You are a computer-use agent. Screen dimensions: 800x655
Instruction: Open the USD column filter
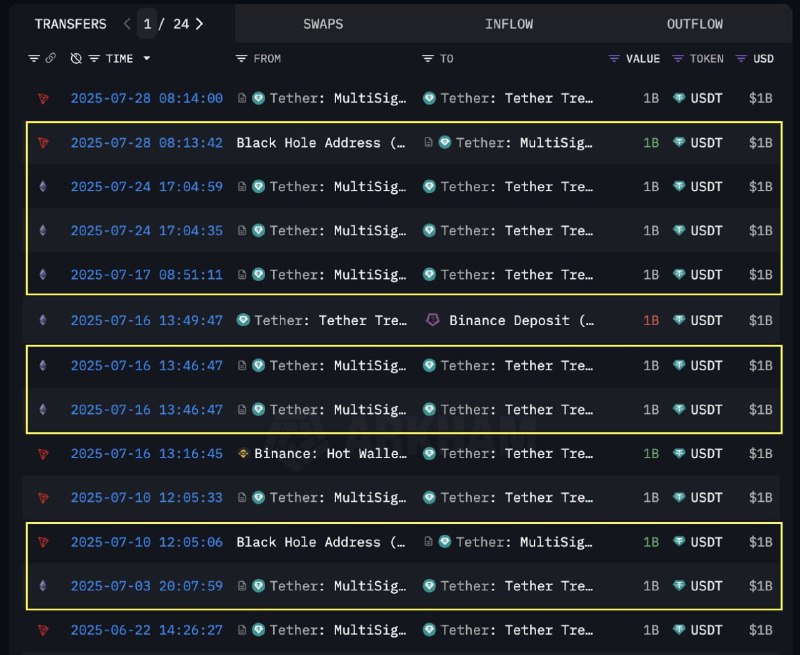click(x=741, y=59)
